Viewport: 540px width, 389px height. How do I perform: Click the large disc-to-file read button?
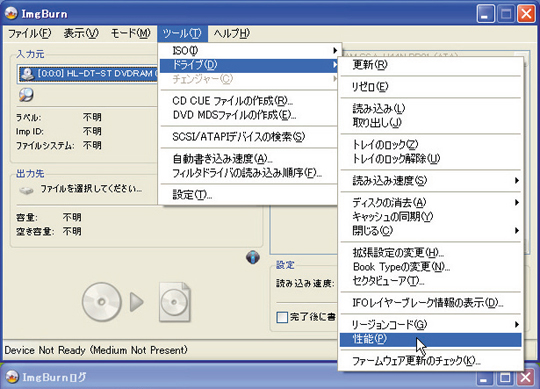click(136, 302)
